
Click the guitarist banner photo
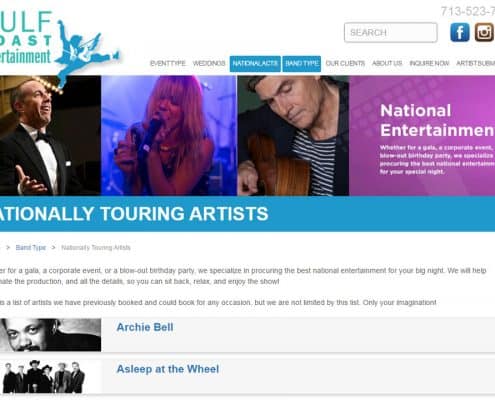point(293,135)
